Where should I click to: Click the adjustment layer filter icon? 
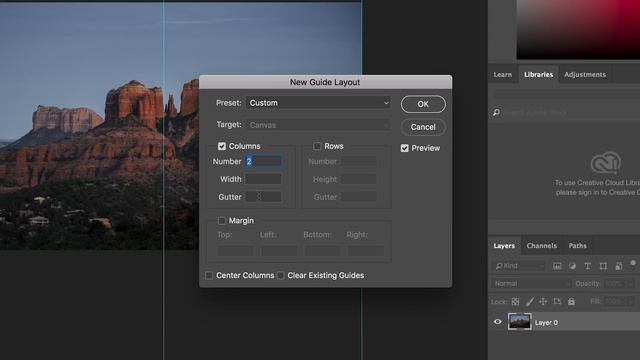572,266
